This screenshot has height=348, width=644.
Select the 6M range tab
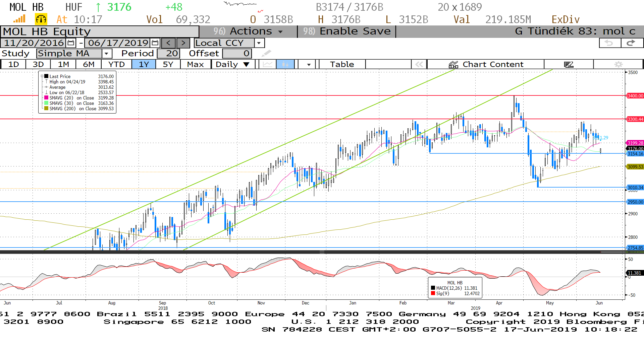coord(89,64)
